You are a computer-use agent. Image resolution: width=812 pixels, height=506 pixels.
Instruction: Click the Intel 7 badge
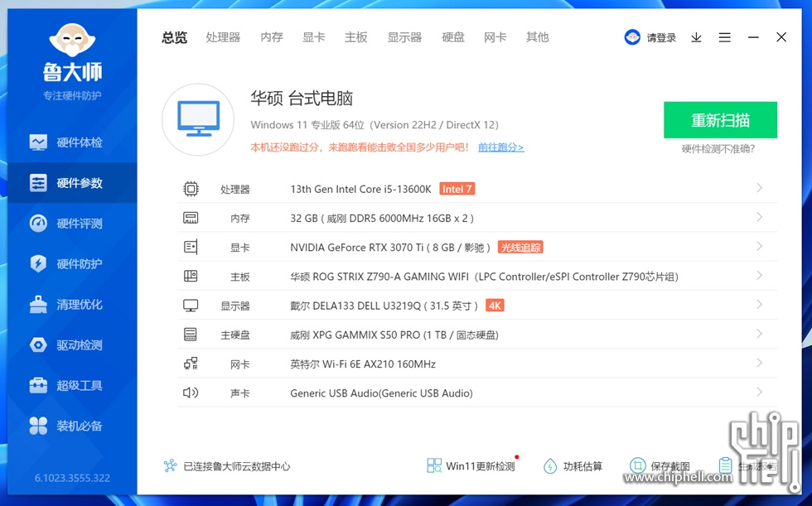point(457,189)
